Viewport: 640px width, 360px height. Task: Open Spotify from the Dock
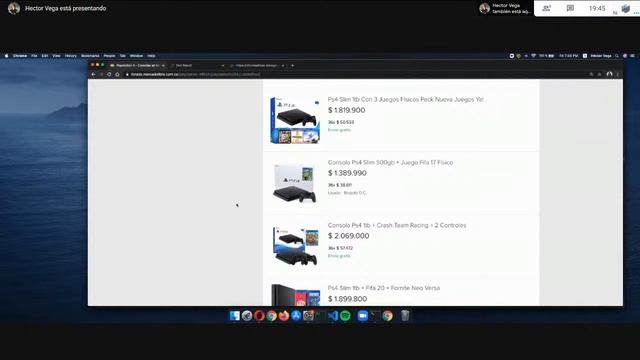[x=345, y=316]
